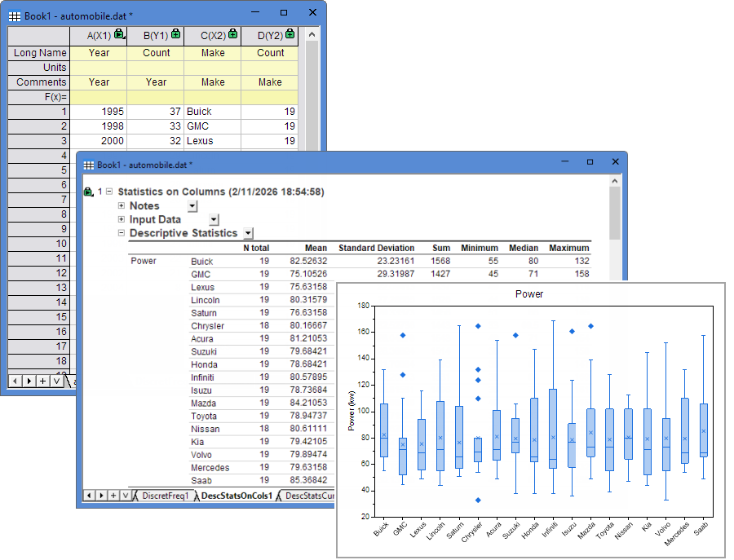Click the lock icon on column A(X1)

tap(119, 33)
